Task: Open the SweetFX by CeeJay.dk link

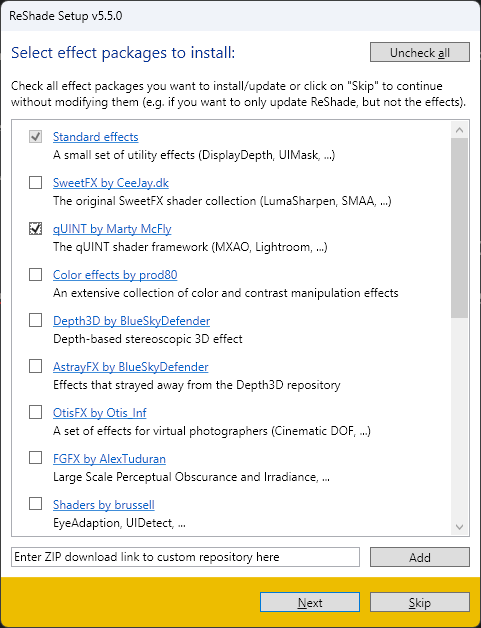Action: coord(111,183)
